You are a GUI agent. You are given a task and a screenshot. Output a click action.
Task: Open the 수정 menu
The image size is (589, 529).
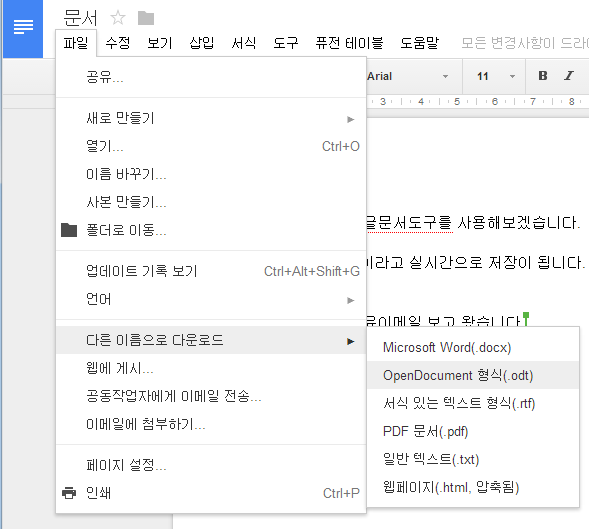coord(118,43)
